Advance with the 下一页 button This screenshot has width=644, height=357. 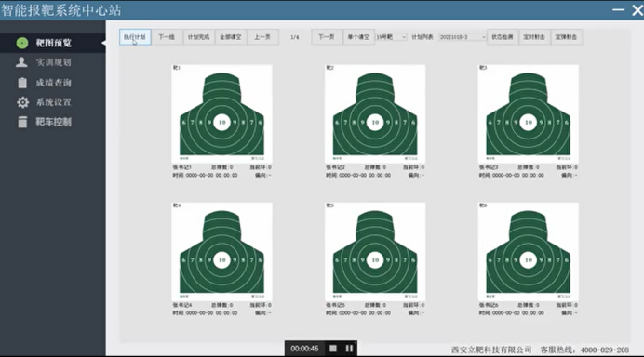click(327, 37)
